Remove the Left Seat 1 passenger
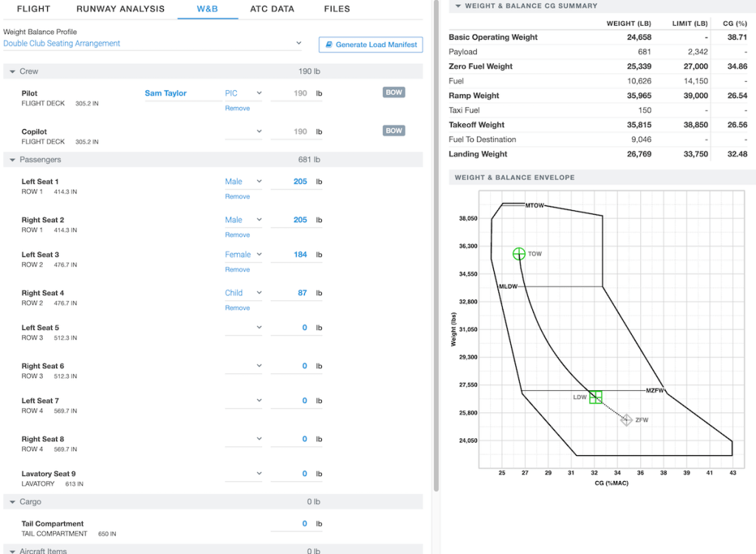This screenshot has width=756, height=554. [236, 196]
